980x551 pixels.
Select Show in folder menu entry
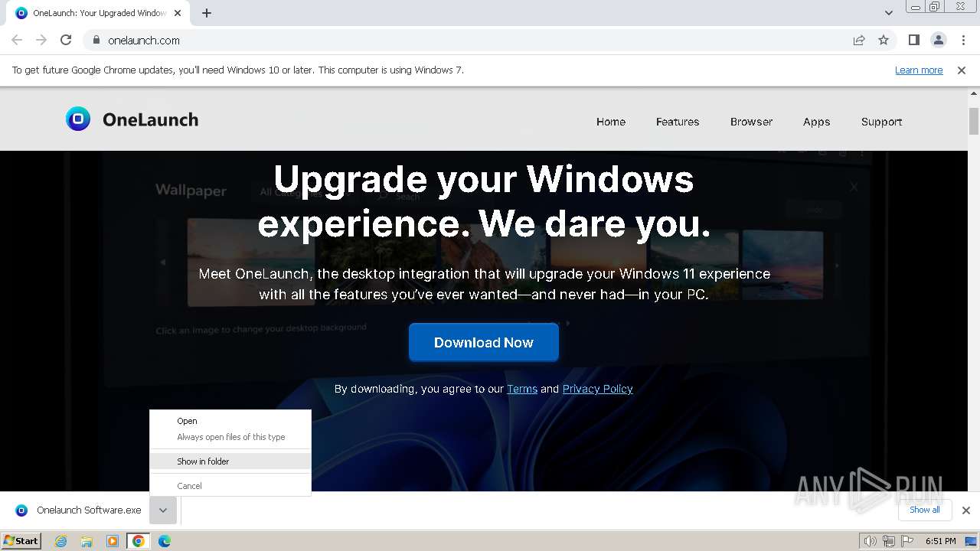[230, 461]
